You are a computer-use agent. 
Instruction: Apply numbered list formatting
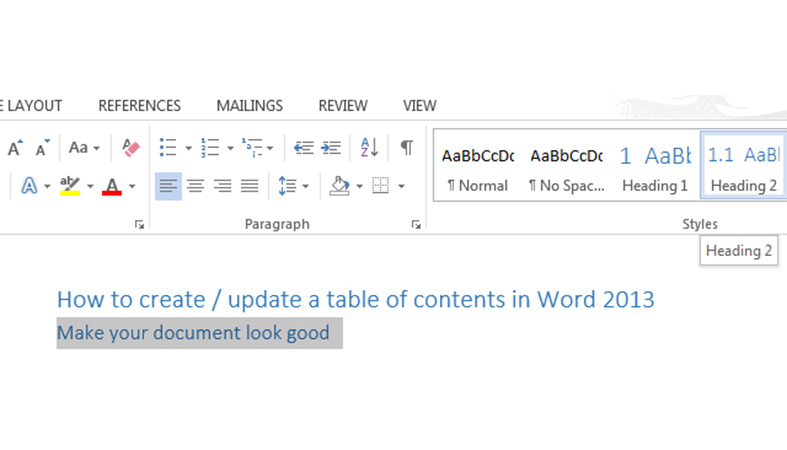[210, 147]
